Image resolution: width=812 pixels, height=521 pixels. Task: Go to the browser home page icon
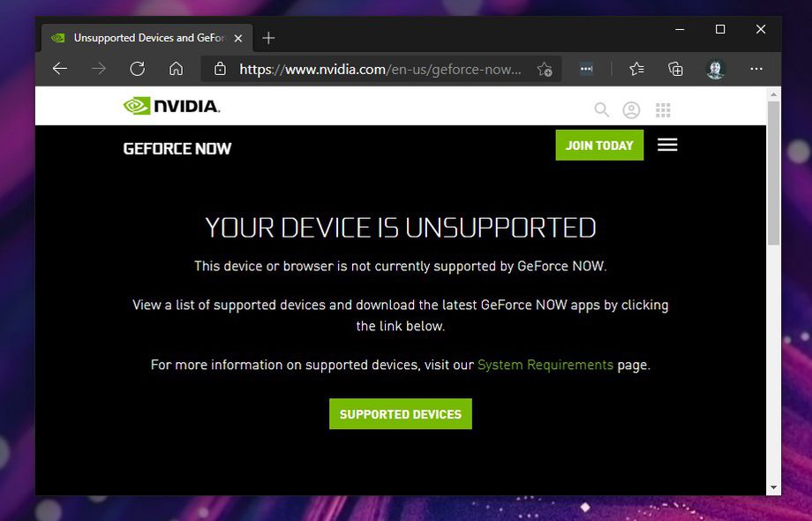tap(176, 69)
